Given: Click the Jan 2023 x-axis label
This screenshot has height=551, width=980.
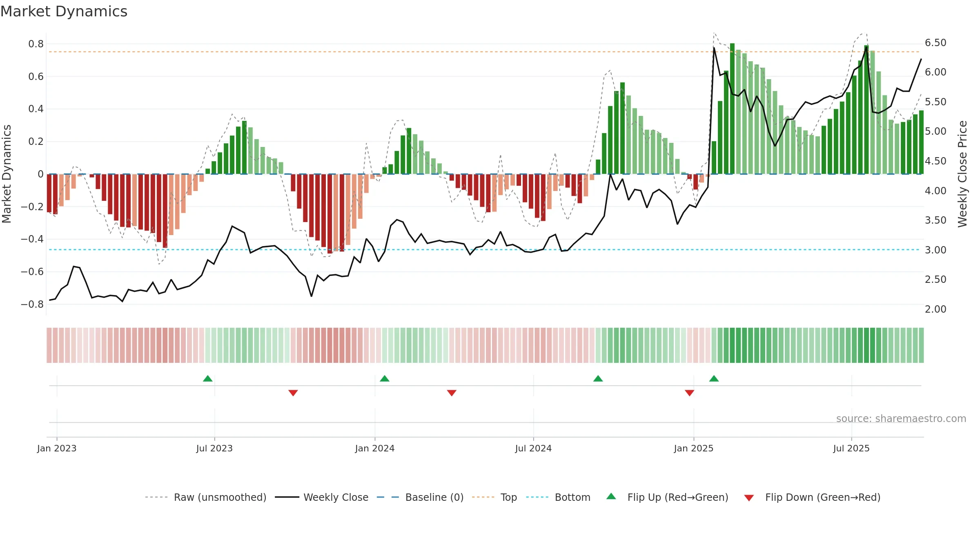Looking at the screenshot, I should (x=57, y=448).
